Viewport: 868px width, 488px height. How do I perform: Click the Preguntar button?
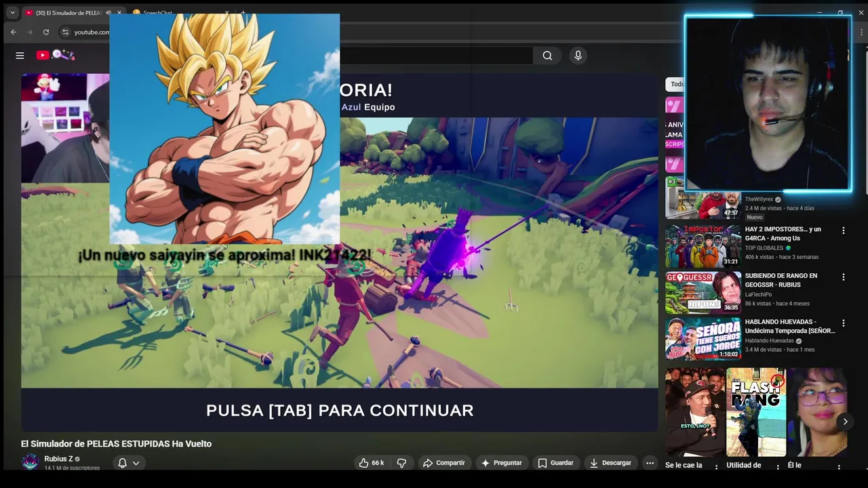[x=502, y=463]
